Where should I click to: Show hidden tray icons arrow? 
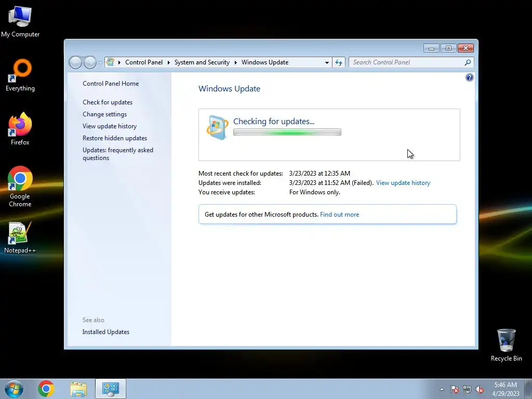(x=442, y=389)
